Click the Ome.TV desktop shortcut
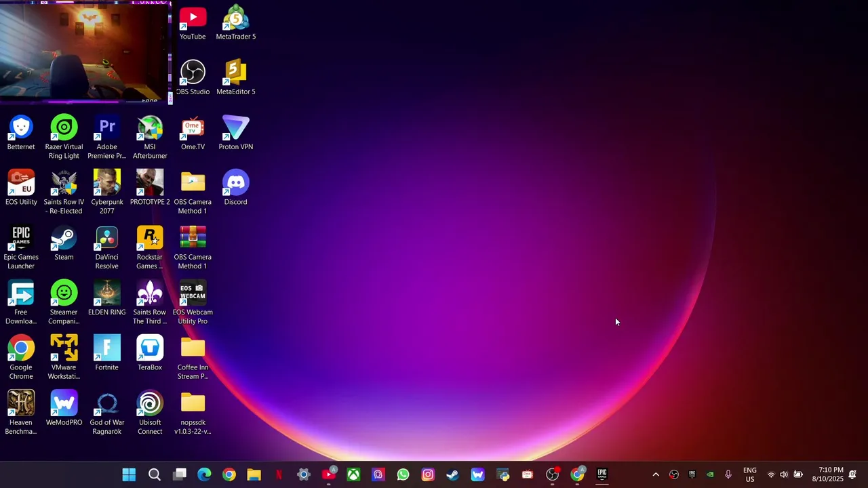This screenshot has width=868, height=488. 193,133
